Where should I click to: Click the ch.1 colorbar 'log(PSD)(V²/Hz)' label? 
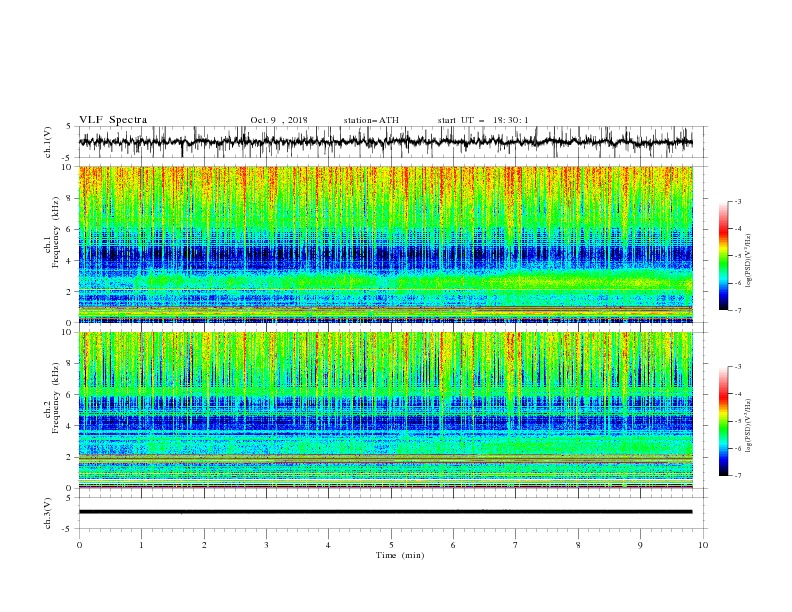(748, 261)
